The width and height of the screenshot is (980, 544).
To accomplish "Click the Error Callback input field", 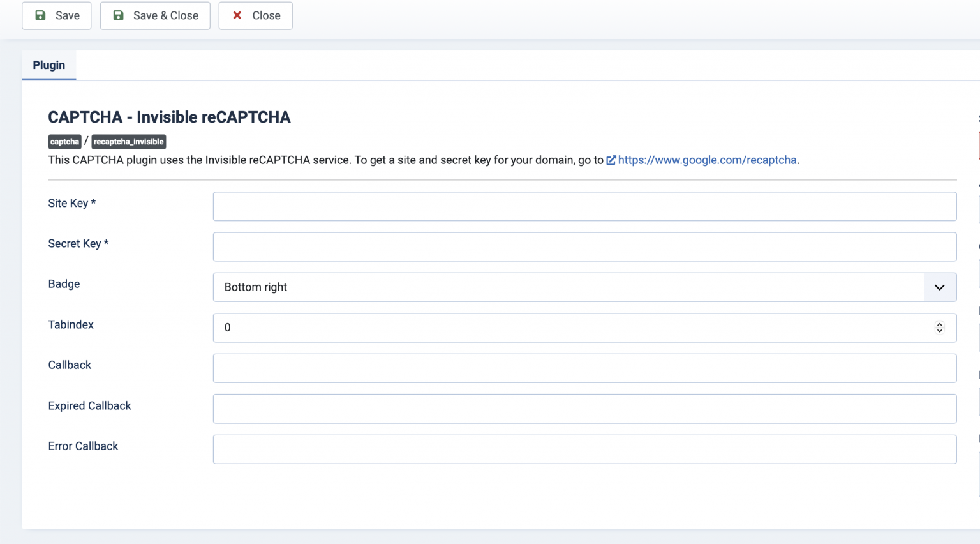I will pyautogui.click(x=584, y=449).
